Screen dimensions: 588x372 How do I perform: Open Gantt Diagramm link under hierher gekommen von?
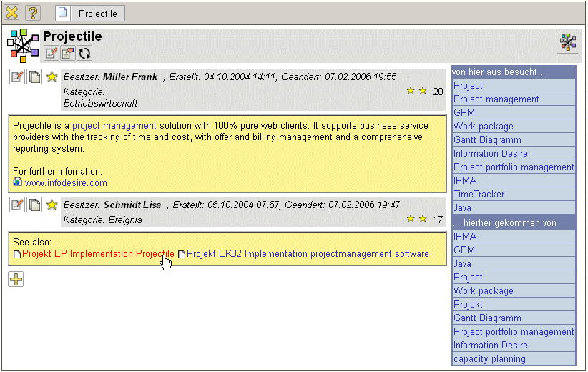[487, 318]
